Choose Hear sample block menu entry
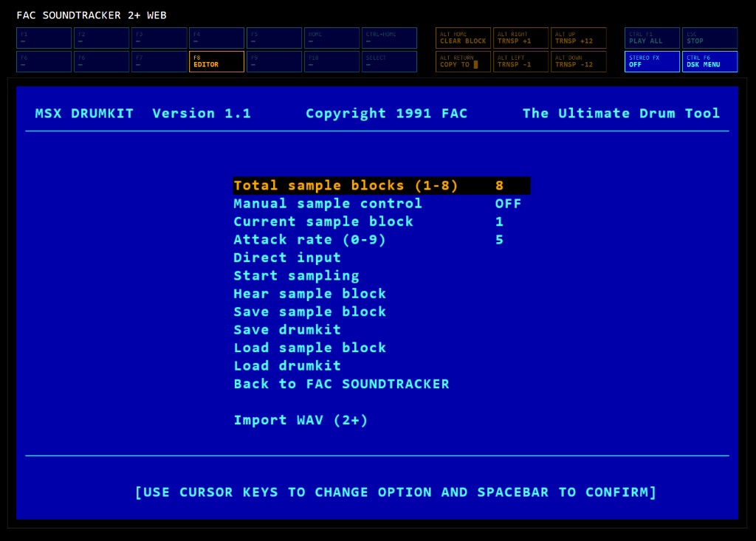Image resolution: width=756 pixels, height=541 pixels. [x=310, y=294]
